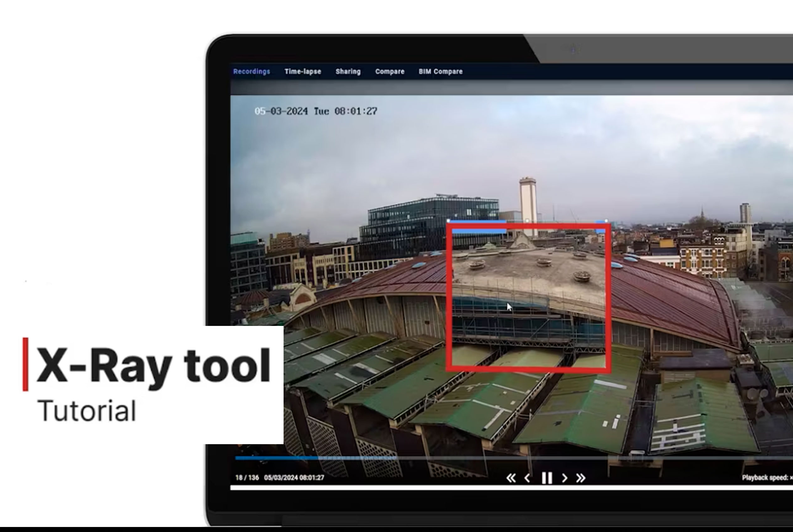Click top-middle handle of X-Ray selection box

527,221
